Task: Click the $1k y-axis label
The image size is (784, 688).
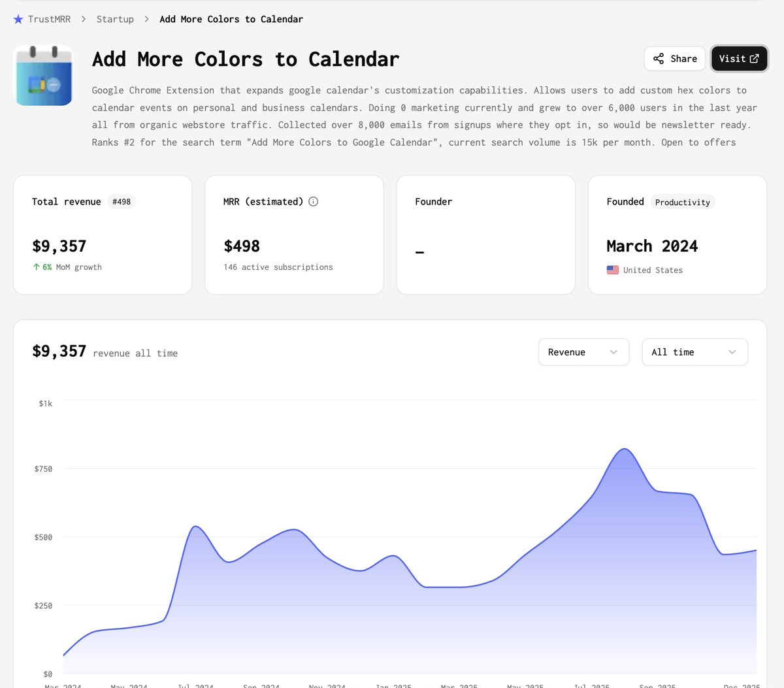Action: point(46,403)
